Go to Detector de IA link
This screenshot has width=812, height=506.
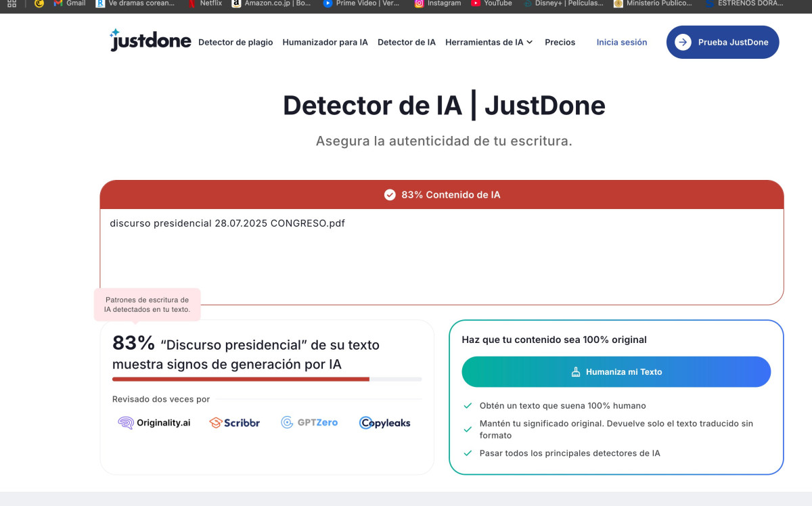point(407,42)
